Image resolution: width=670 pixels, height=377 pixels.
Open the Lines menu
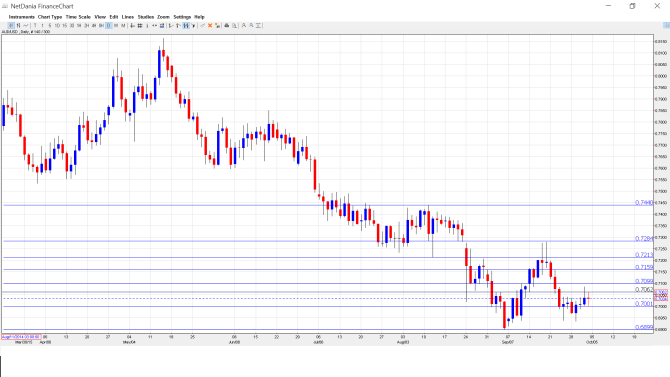(x=128, y=17)
